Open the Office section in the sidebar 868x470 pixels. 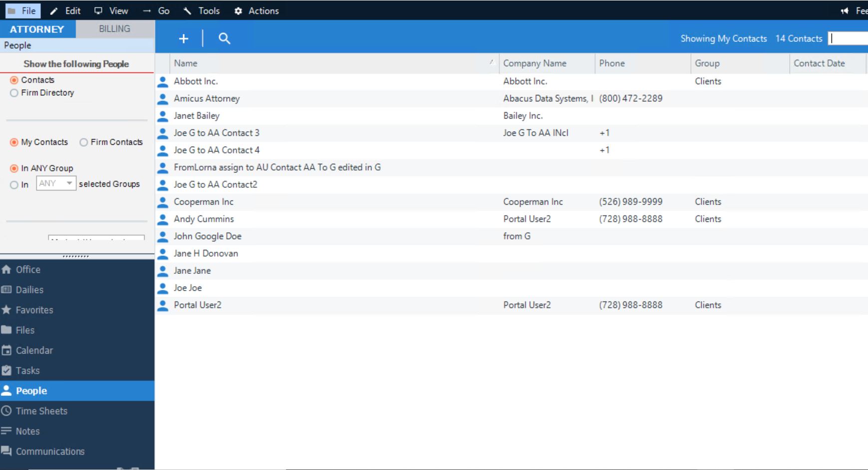pyautogui.click(x=27, y=269)
